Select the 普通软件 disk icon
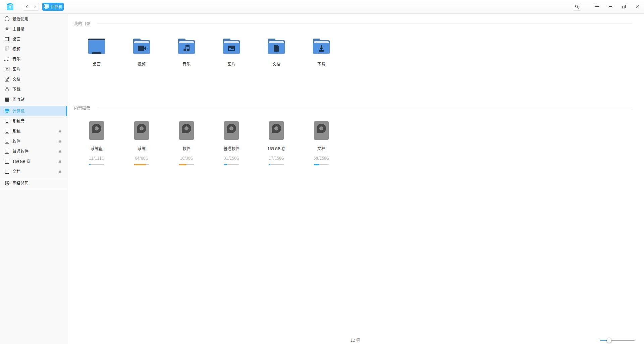644x344 pixels. (231, 130)
